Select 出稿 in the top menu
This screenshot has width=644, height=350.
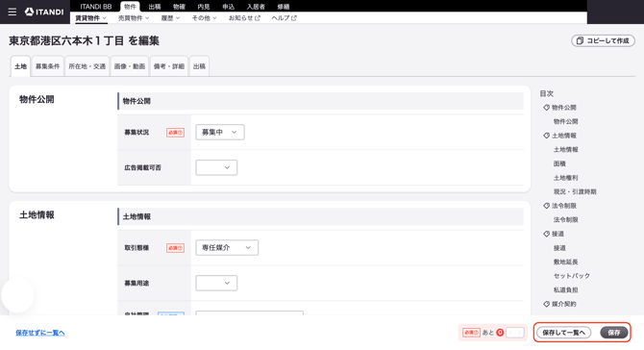pyautogui.click(x=155, y=7)
